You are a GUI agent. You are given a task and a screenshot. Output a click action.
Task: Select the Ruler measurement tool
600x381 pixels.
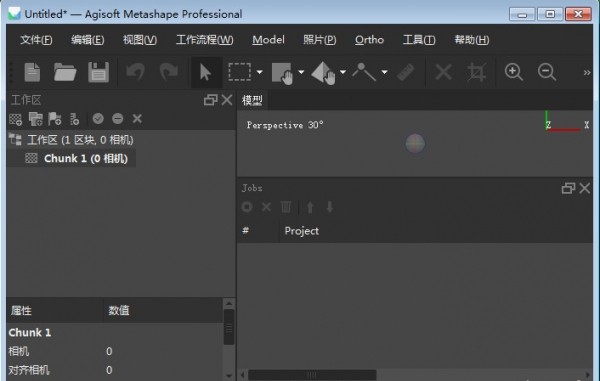point(406,72)
